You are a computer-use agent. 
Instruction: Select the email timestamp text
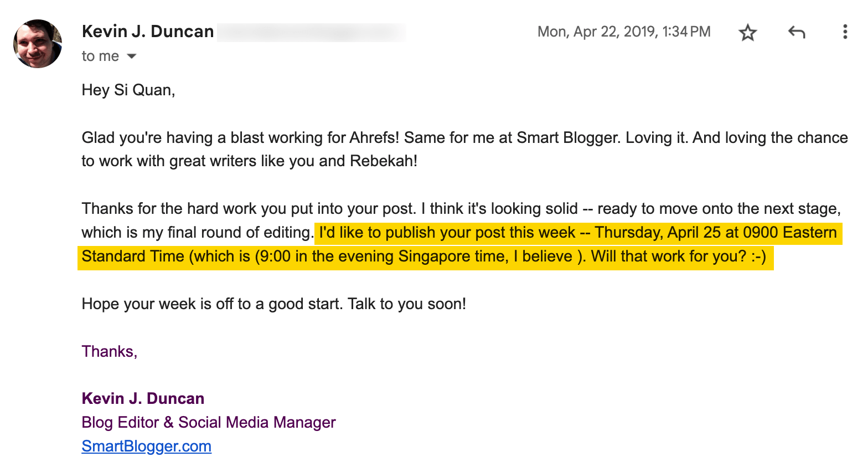click(x=624, y=32)
